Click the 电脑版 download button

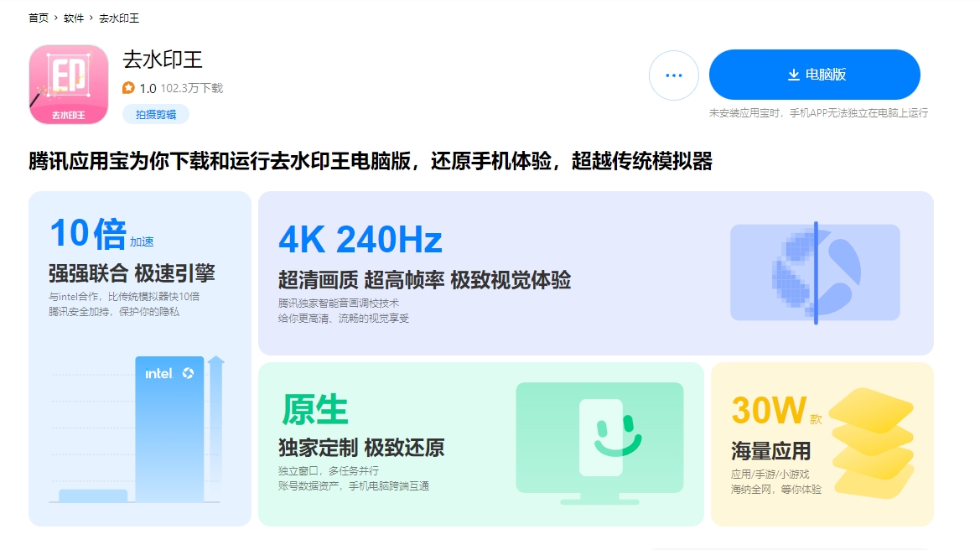[x=815, y=75]
